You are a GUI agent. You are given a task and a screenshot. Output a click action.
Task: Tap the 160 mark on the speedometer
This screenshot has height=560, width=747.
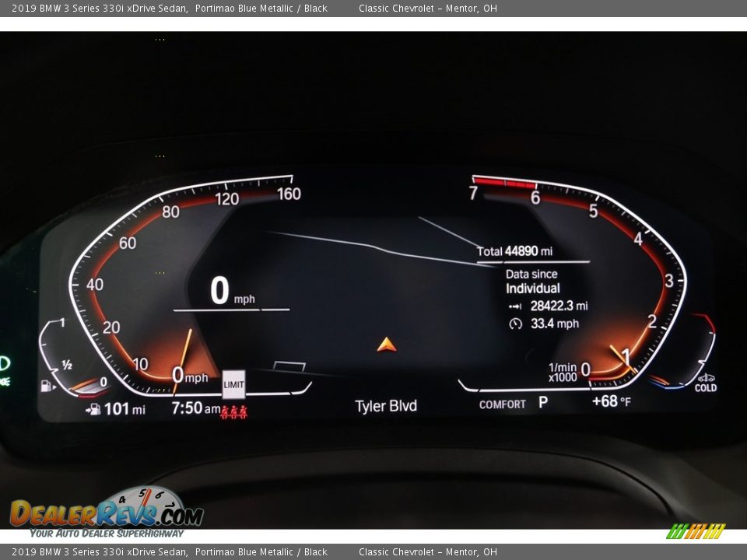click(x=289, y=194)
